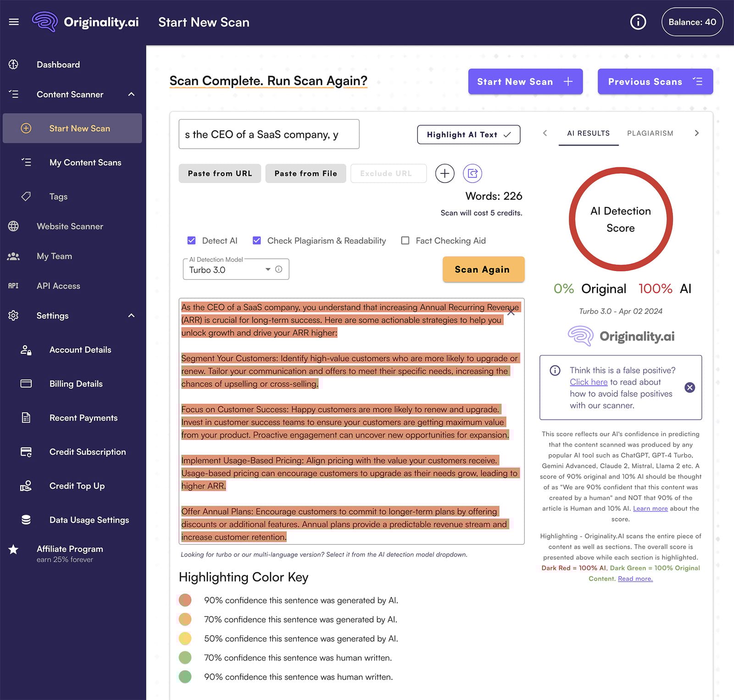Open the hamburger menu icon
This screenshot has height=700, width=734.
click(14, 22)
